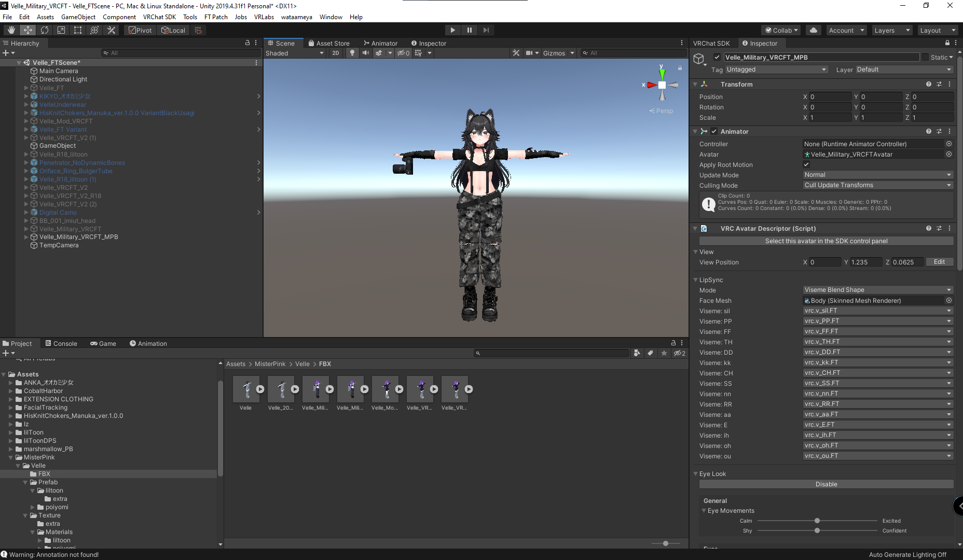Pause the editor playback
The image size is (963, 560).
pyautogui.click(x=469, y=30)
